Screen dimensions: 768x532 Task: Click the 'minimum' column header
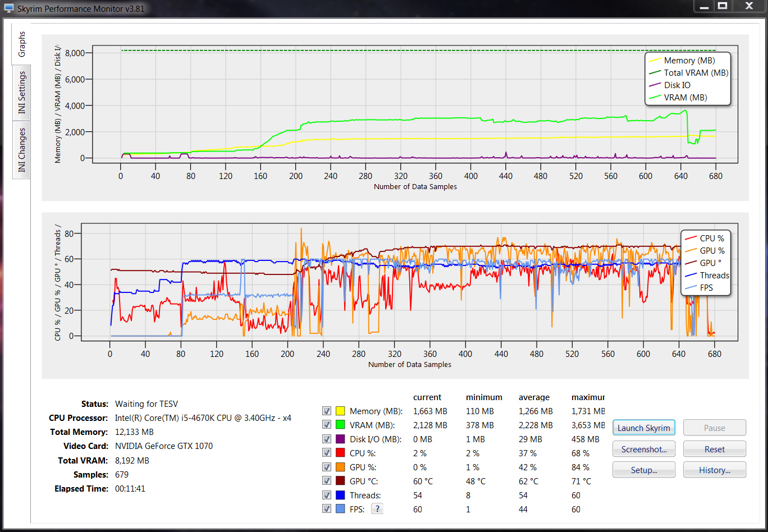484,397
